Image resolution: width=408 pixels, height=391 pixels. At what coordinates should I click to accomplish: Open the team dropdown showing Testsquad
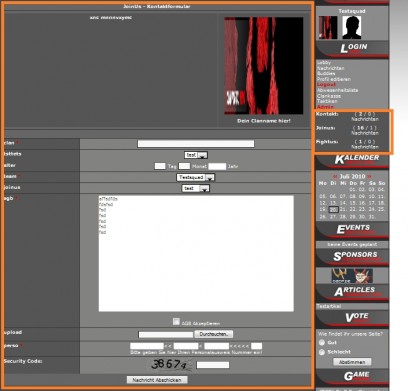click(x=196, y=177)
